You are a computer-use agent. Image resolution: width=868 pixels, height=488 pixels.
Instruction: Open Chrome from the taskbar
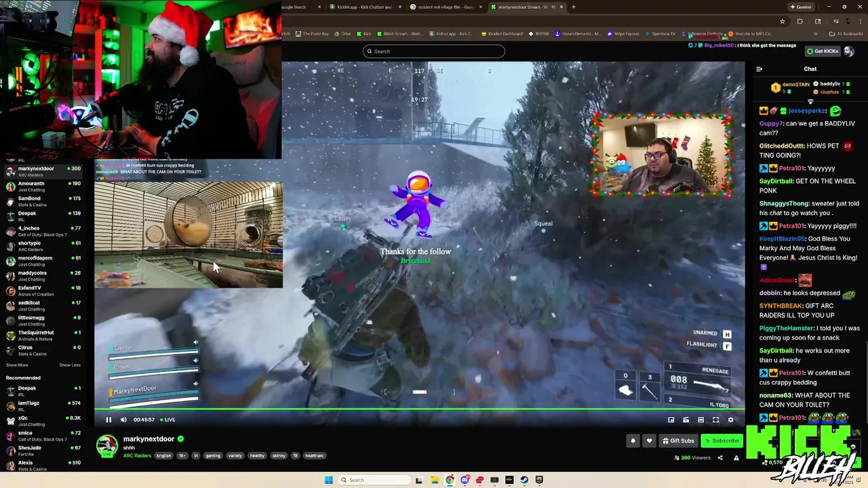[450, 480]
